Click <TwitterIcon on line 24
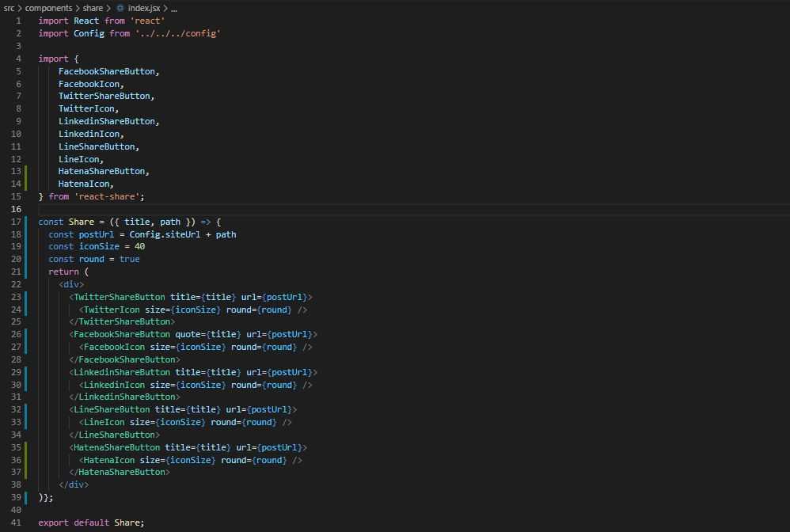The image size is (790, 532). point(109,309)
